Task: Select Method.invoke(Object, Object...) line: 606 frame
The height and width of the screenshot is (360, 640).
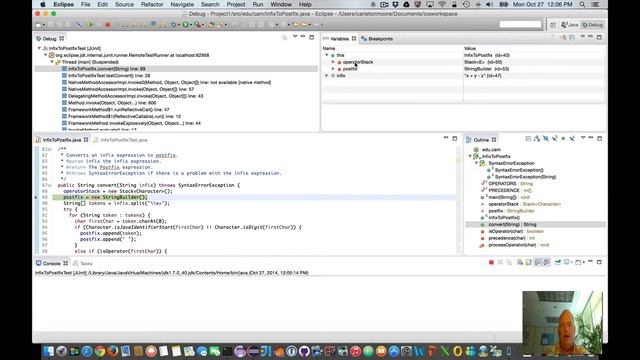Action: click(109, 103)
